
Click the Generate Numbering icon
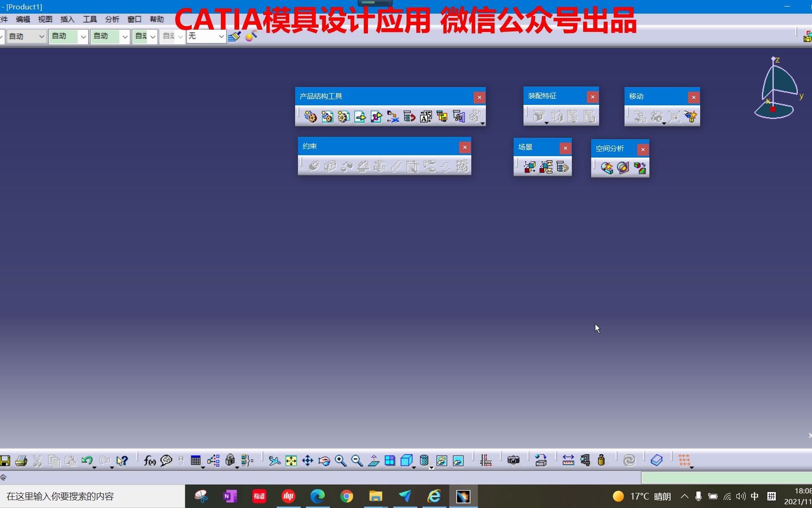[426, 116]
